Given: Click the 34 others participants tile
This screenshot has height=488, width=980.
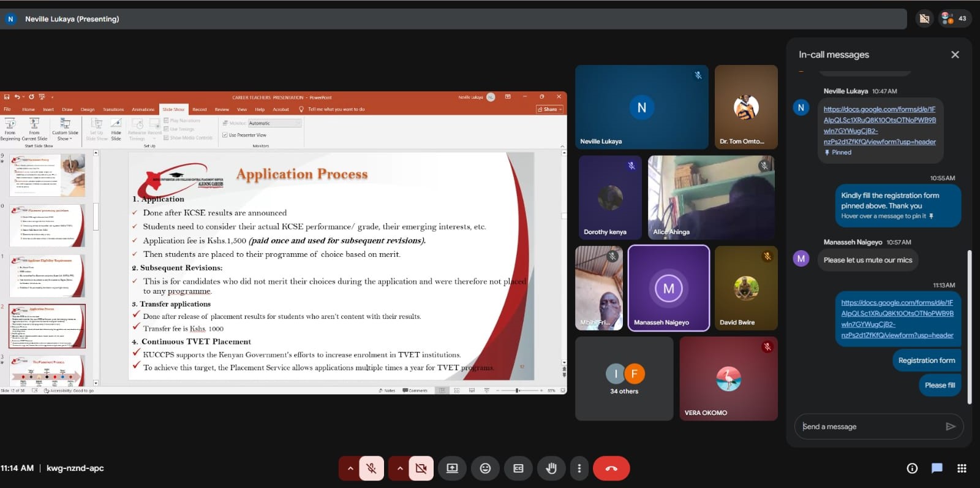Looking at the screenshot, I should click(624, 378).
